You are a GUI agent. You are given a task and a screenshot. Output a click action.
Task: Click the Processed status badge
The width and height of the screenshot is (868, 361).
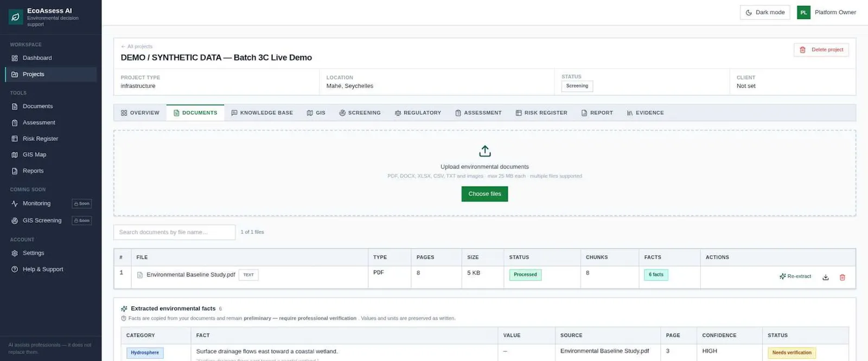coord(525,275)
